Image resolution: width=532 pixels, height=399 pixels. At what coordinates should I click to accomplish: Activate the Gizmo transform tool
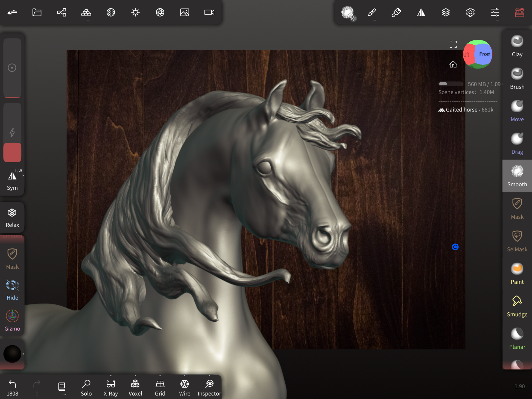tap(12, 320)
